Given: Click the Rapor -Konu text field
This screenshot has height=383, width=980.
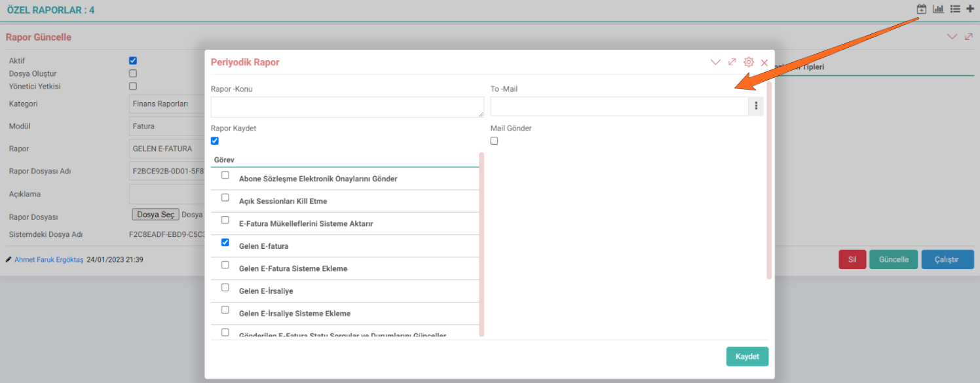Looking at the screenshot, I should [347, 107].
